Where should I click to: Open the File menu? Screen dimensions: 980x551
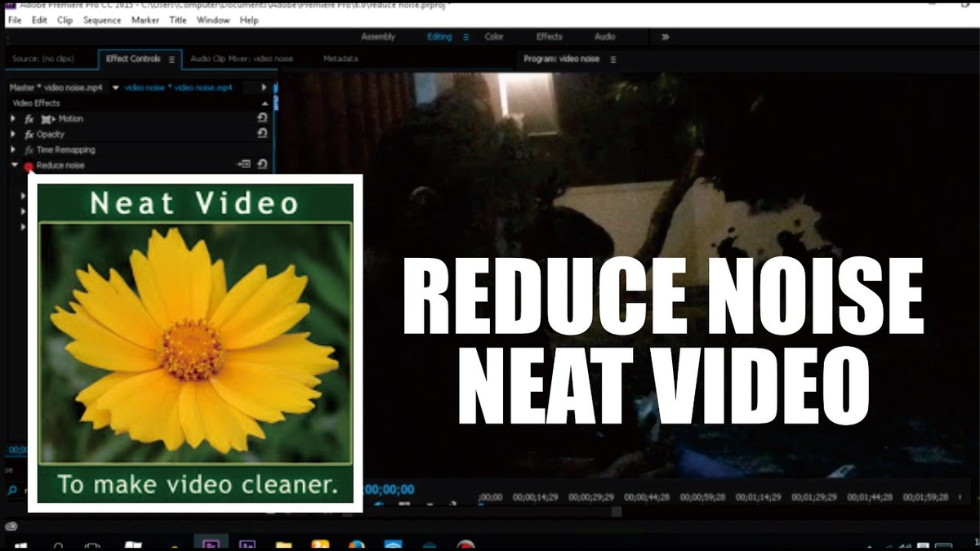[x=15, y=20]
